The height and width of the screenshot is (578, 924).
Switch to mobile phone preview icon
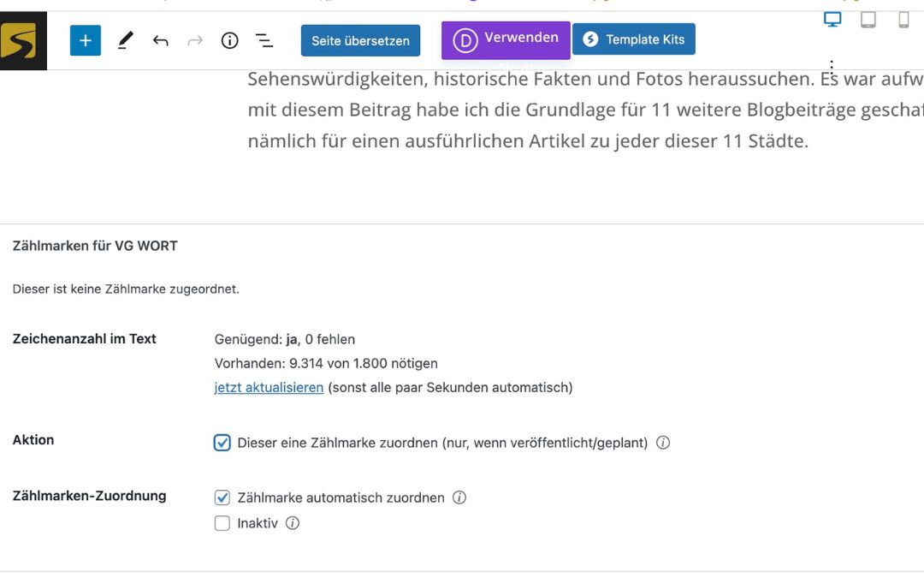903,20
